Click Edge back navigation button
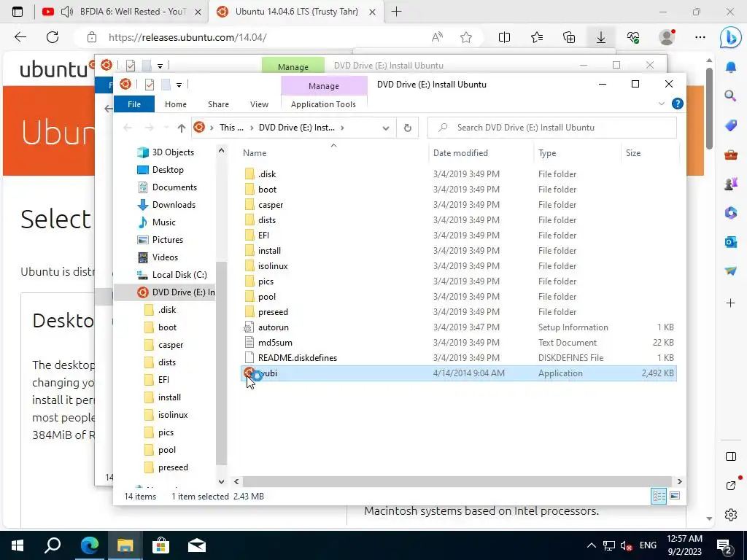747x560 pixels. point(20,37)
